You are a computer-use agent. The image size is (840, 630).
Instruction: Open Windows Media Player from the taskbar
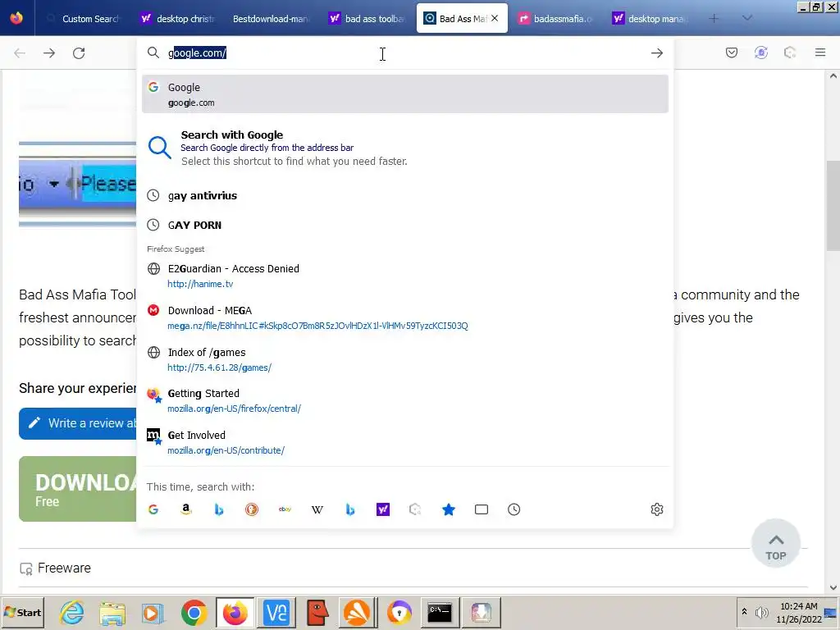(153, 612)
